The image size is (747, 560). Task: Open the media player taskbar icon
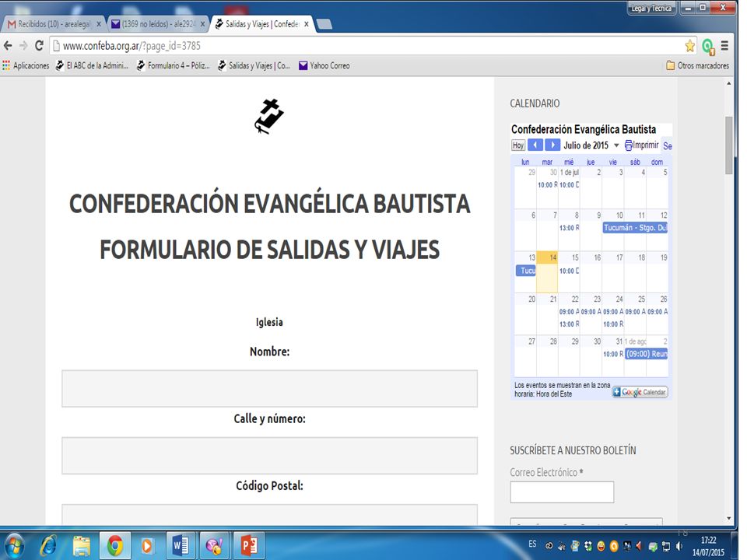click(147, 546)
